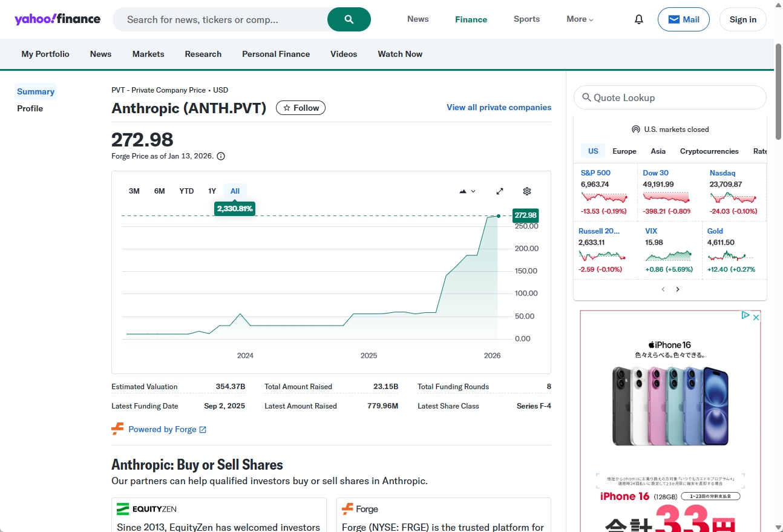Open the Videos menu
Screen dimensions: 783x532
(x=344, y=54)
